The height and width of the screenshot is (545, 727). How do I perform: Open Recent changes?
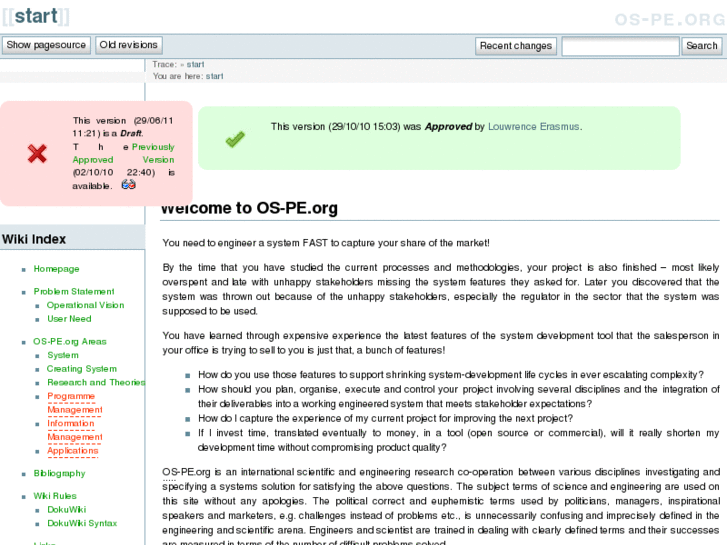coord(516,46)
